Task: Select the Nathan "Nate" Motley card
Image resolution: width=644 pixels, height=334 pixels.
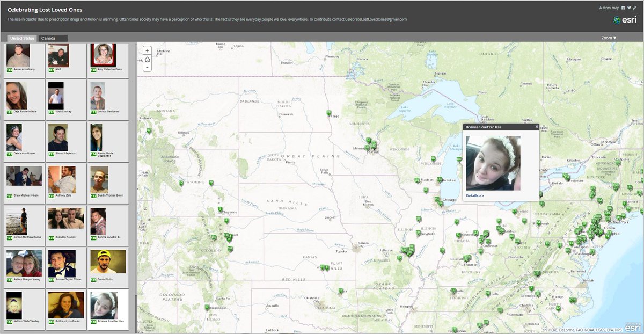Action: pyautogui.click(x=24, y=309)
